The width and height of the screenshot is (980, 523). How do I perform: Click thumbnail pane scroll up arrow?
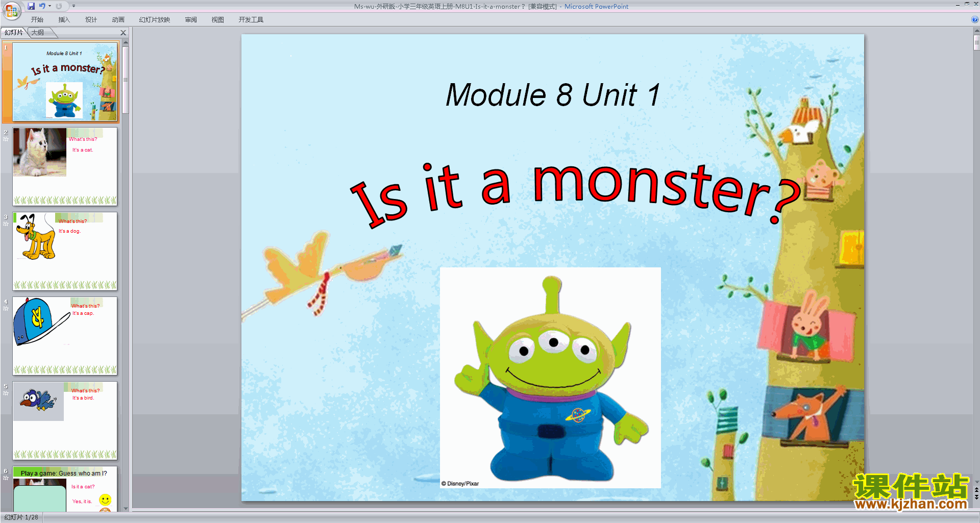[x=126, y=42]
